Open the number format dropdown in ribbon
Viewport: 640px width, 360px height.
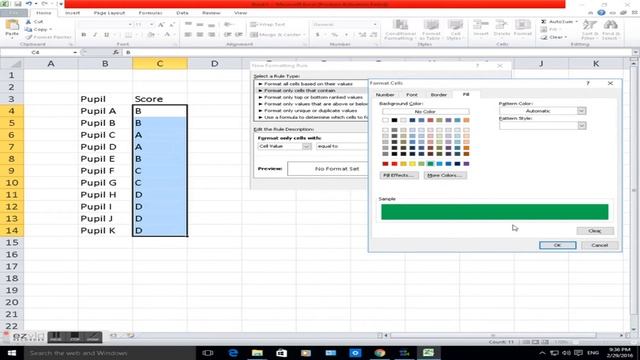[x=375, y=24]
